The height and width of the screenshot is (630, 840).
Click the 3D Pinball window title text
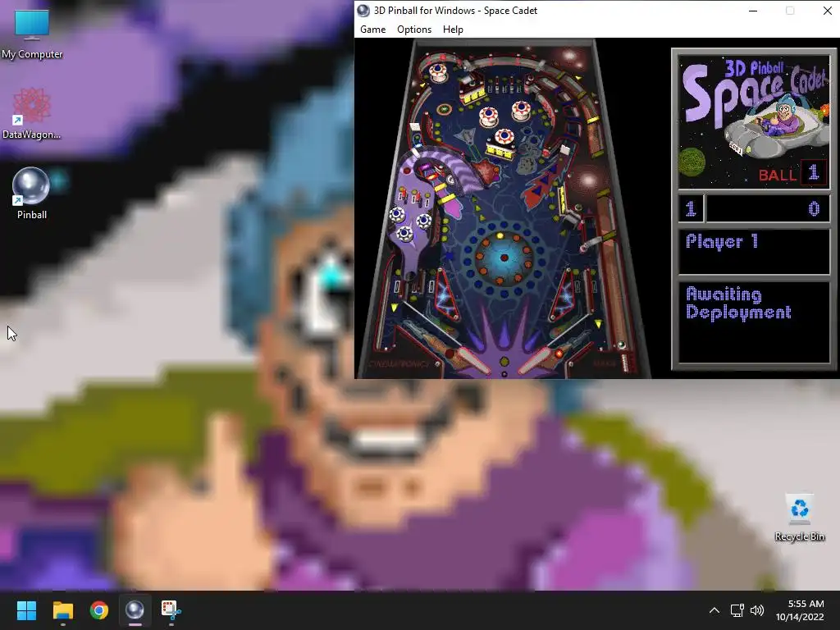tap(455, 11)
